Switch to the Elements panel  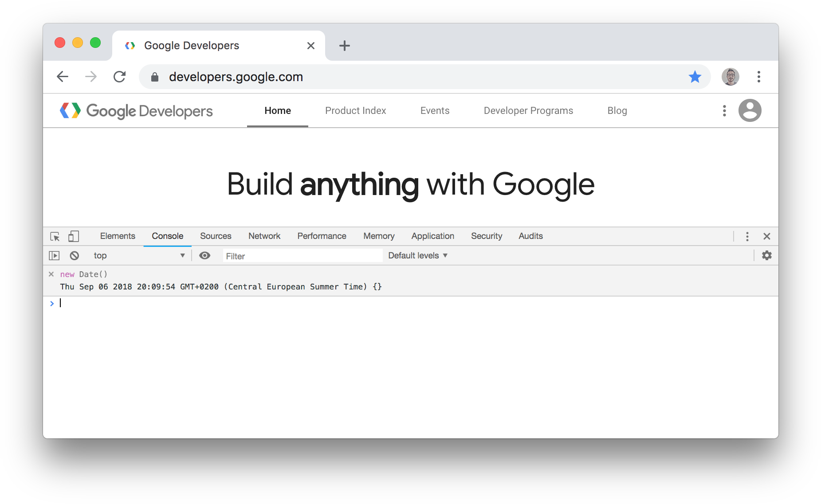pos(118,236)
